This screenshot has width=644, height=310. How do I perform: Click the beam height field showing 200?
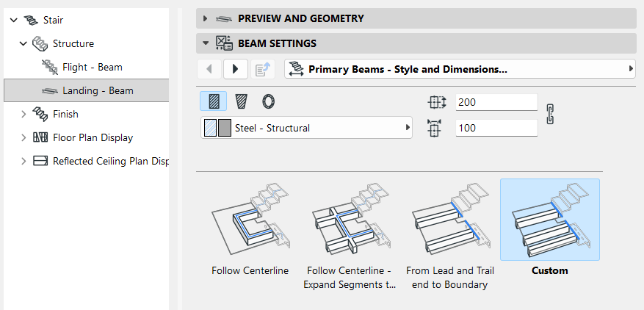496,102
